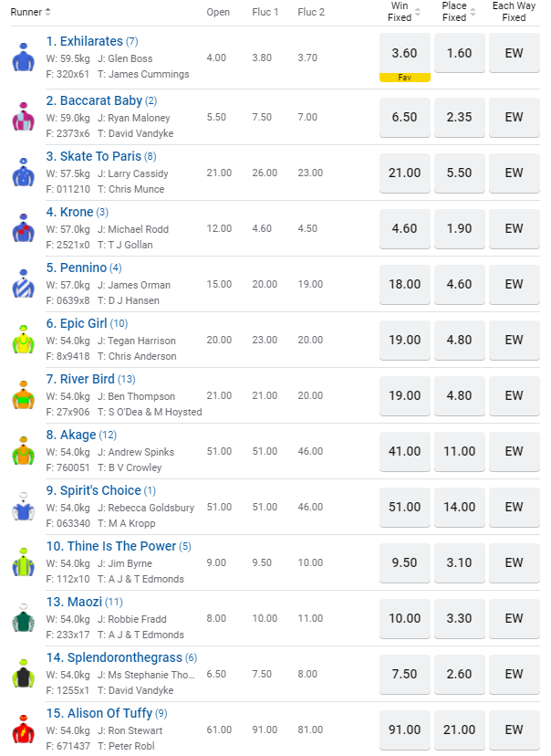551x756 pixels.
Task: Click Alison Of Tuffy's red silks icon
Action: 23,729
